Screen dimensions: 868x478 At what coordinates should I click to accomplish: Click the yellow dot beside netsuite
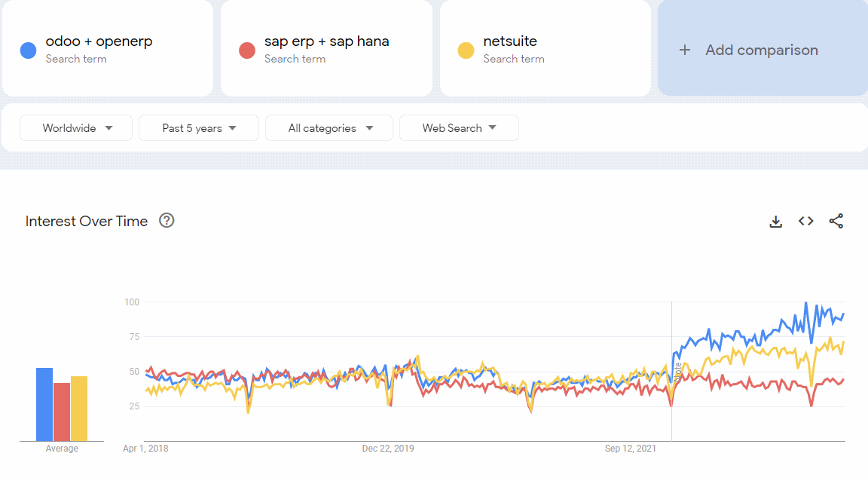point(466,51)
